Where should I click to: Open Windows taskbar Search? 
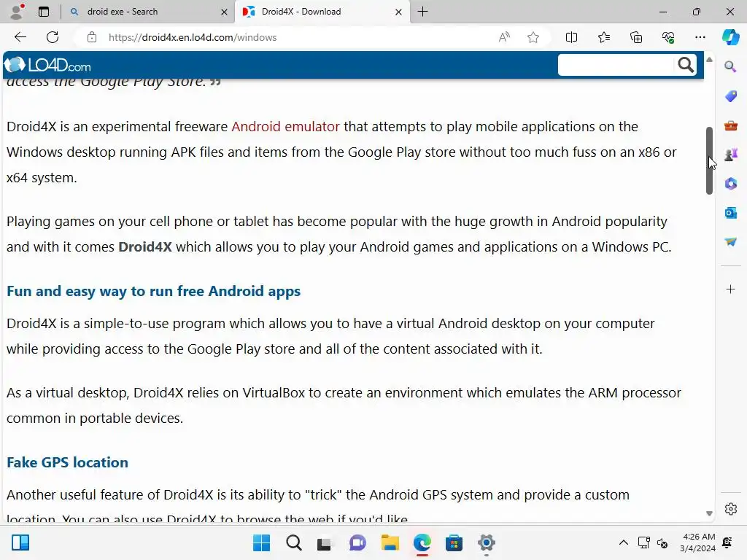pyautogui.click(x=293, y=542)
